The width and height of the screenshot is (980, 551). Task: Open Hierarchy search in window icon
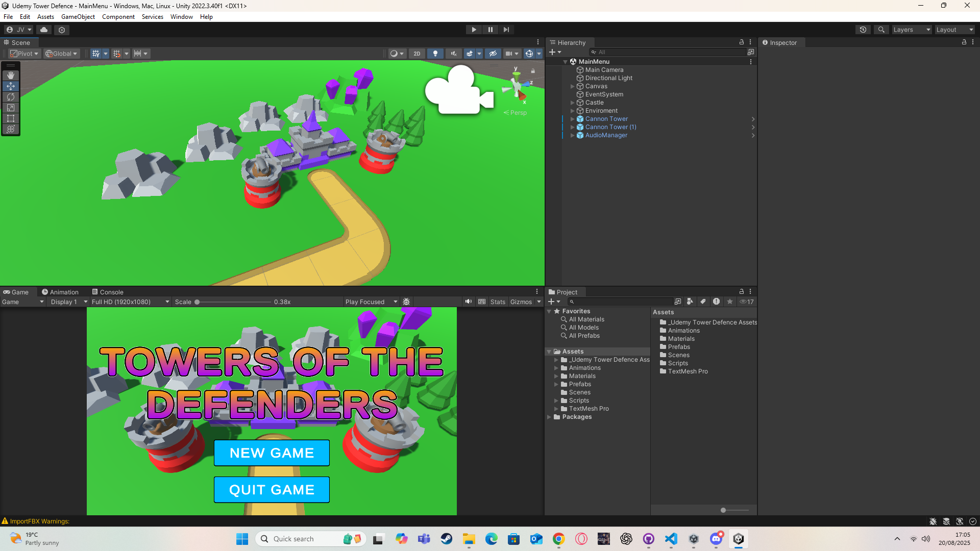coord(751,52)
